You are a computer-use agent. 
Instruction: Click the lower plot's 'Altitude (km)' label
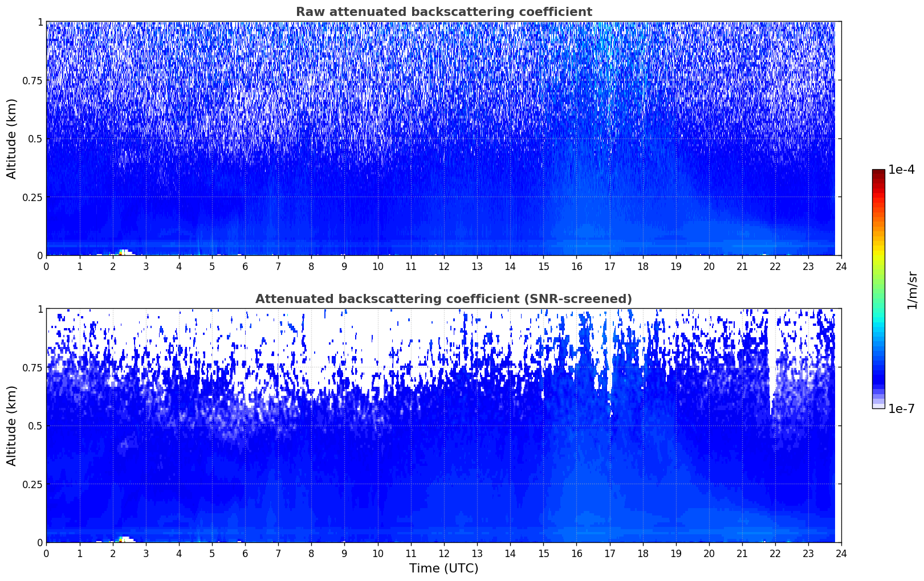click(x=12, y=425)
